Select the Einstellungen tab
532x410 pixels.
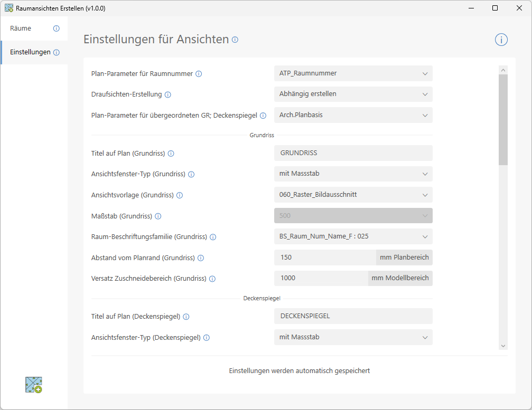(x=30, y=52)
